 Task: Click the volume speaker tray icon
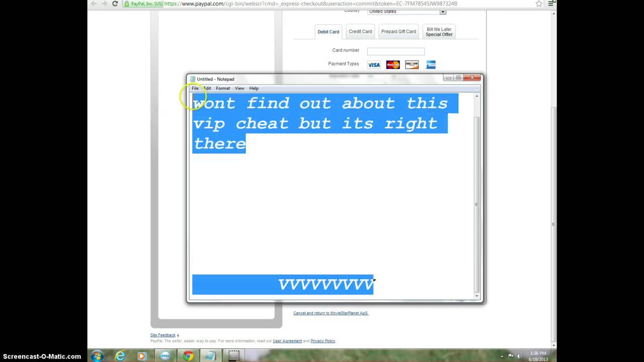coord(520,356)
